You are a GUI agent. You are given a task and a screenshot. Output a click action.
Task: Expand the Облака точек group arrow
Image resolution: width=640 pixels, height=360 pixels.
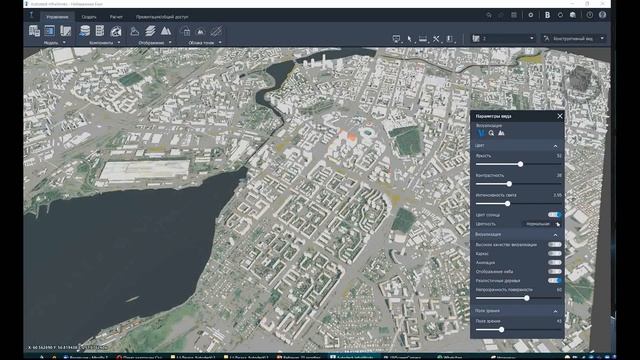coord(220,42)
